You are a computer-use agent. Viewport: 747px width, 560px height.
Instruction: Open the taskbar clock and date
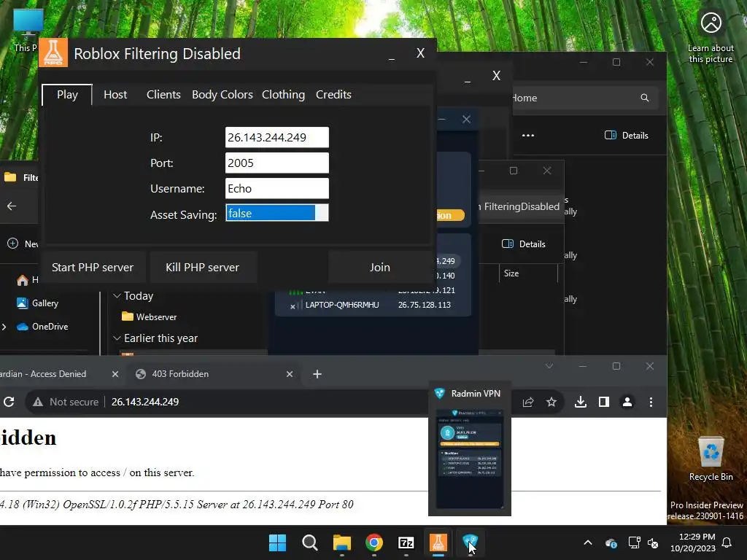(693, 542)
